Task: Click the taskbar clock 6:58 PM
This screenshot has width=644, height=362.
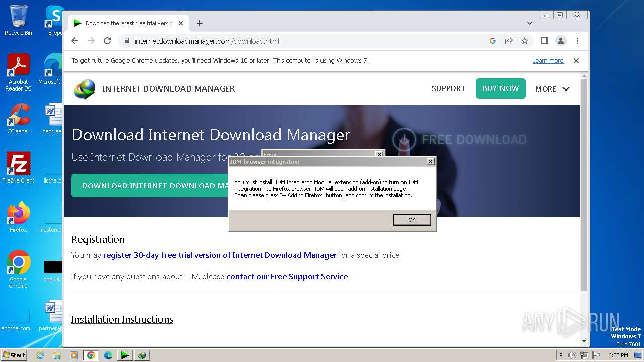Action: point(618,355)
